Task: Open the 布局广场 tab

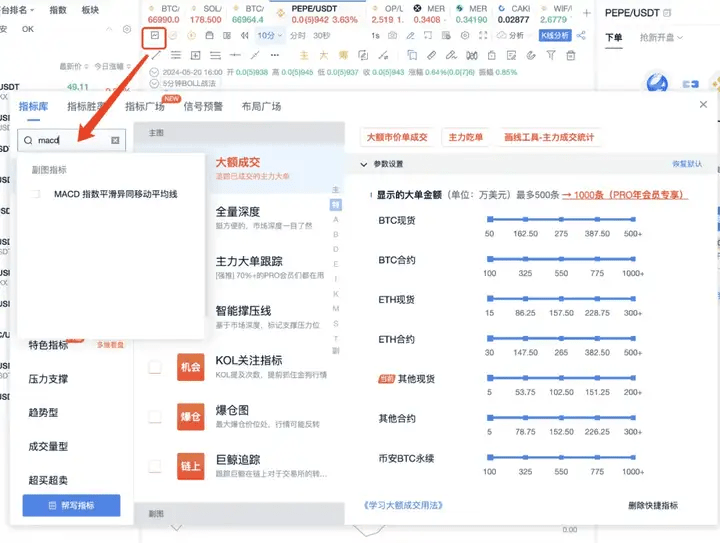Action: tap(261, 107)
